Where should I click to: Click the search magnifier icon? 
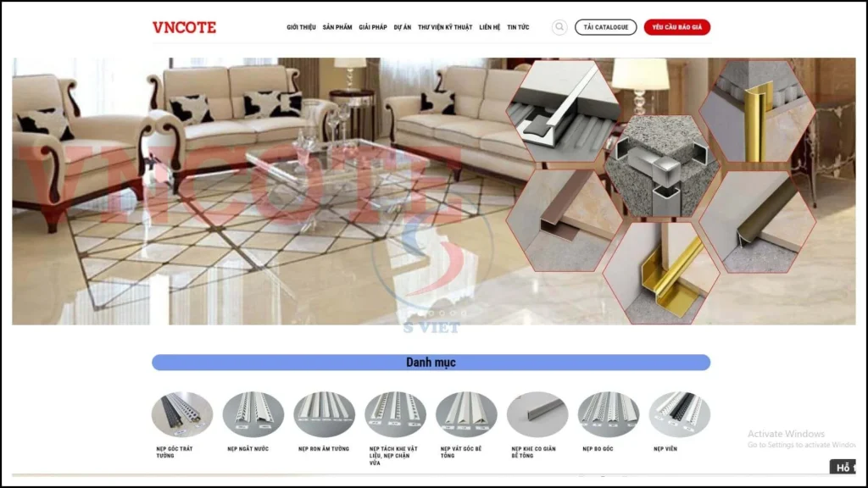point(559,27)
